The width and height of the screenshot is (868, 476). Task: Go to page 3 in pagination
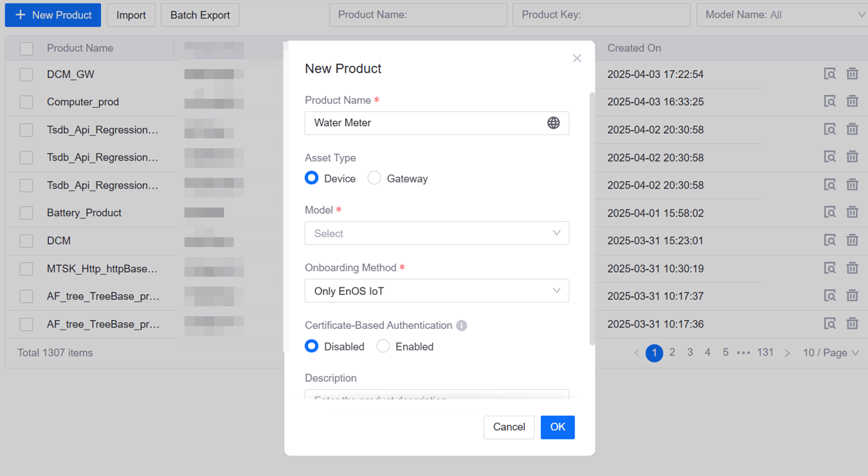690,353
